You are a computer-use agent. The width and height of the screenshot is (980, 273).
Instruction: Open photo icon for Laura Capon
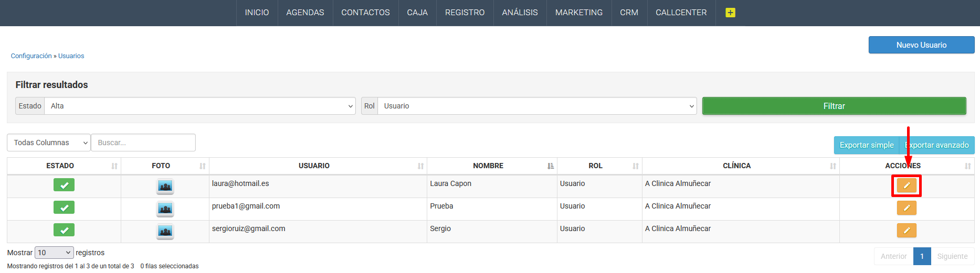click(165, 186)
